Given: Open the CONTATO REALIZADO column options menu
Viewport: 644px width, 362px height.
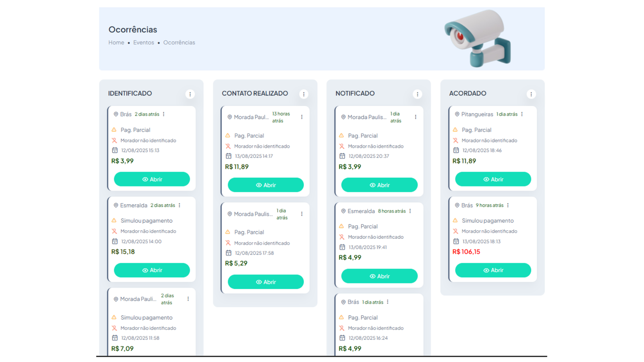Looking at the screenshot, I should (x=303, y=94).
